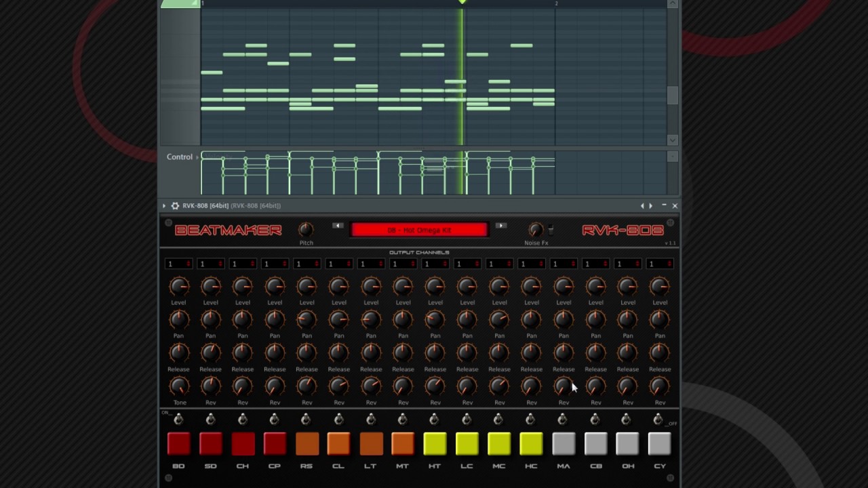Screen dimensions: 868x488
Task: Open the SD column output channel selector
Action: (x=210, y=264)
